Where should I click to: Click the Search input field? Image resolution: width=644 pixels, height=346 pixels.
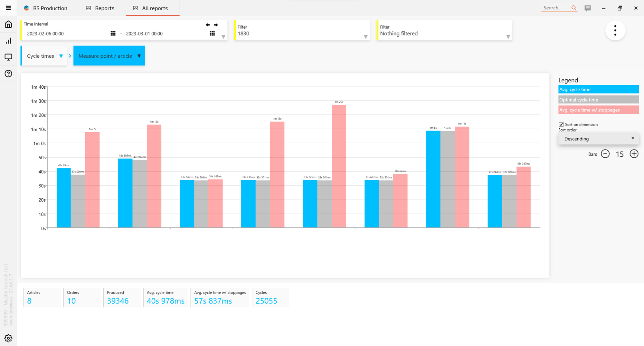pos(556,8)
